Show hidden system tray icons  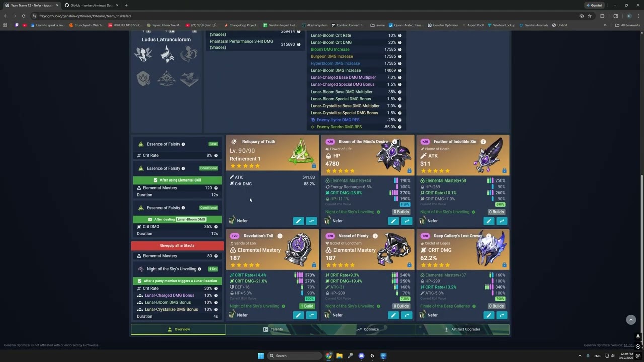(x=580, y=356)
